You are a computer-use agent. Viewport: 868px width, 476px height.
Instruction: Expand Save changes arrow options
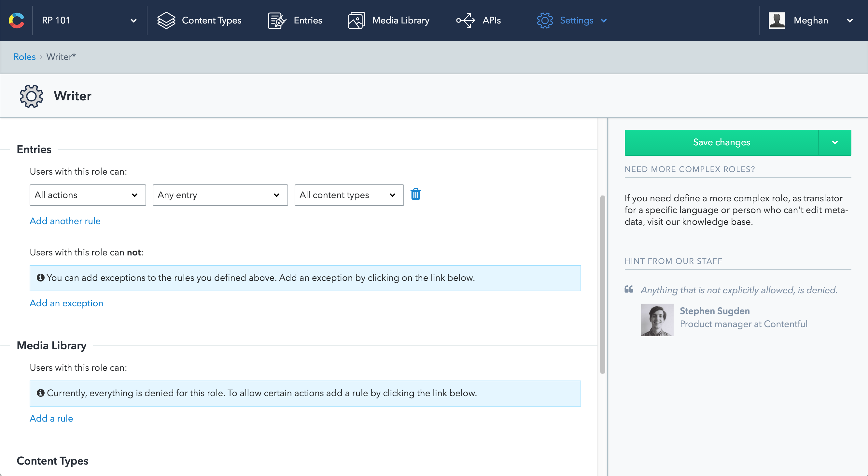835,143
